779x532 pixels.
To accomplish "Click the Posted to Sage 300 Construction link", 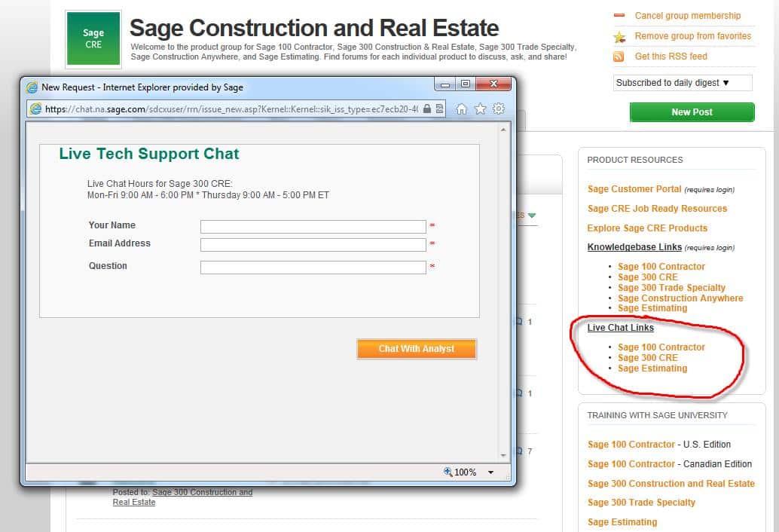I will tap(202, 492).
